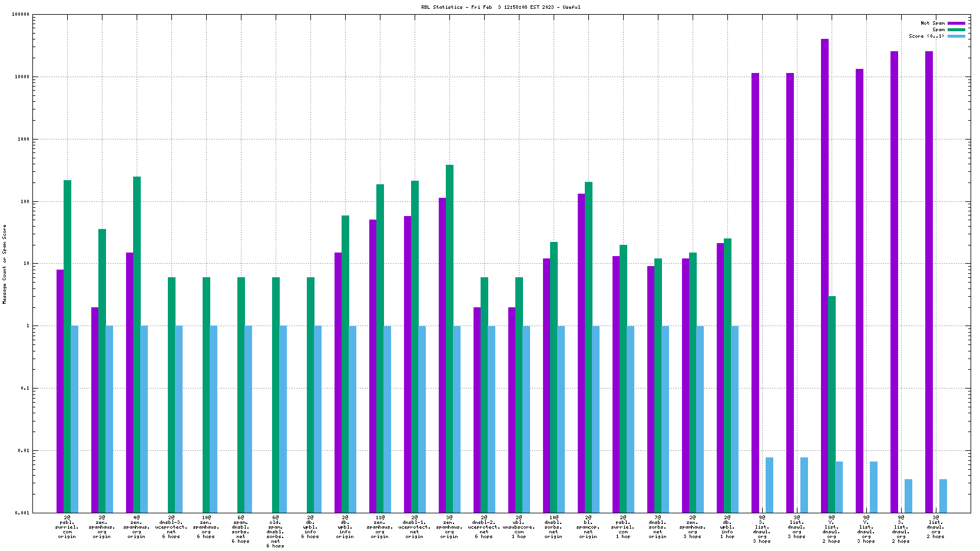The image size is (980, 551).
Task: Select the bl.spamcop.net origin x-axis label
Action: [x=588, y=527]
